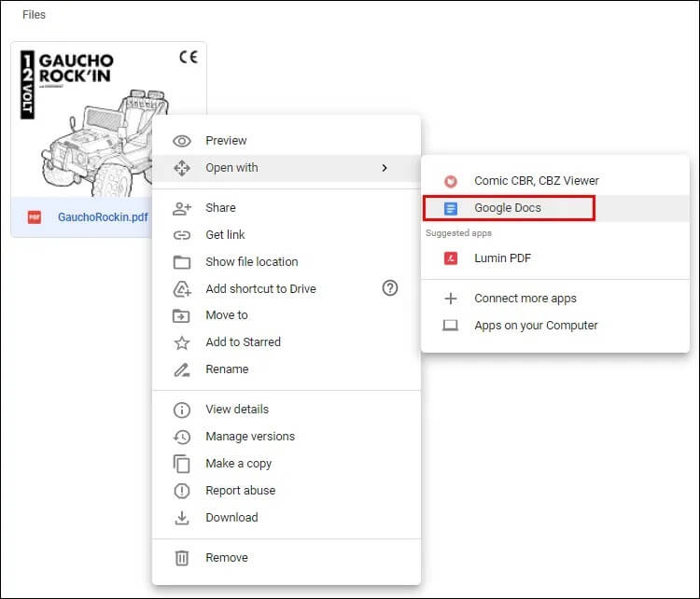
Task: Click the four-arrow icon beside Open with
Action: coord(182,168)
